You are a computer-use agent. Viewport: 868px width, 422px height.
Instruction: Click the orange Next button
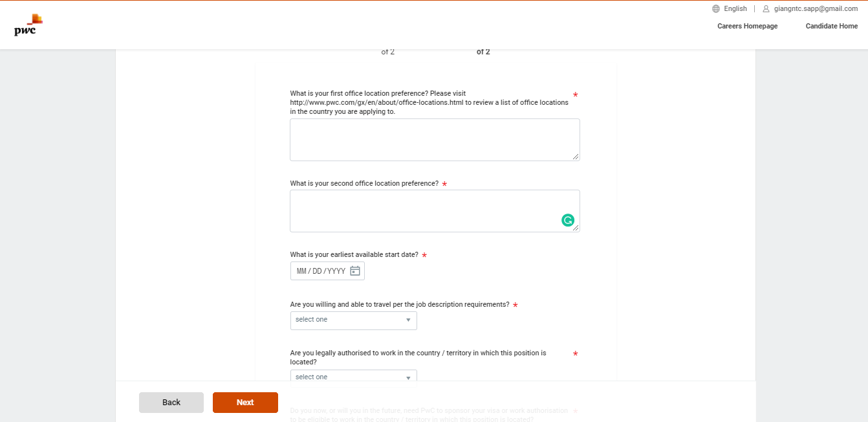click(x=245, y=402)
